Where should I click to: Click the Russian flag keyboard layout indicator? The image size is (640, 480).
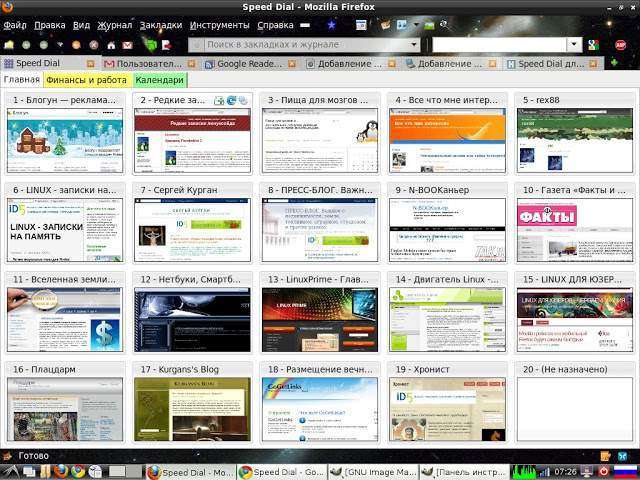pos(625,471)
